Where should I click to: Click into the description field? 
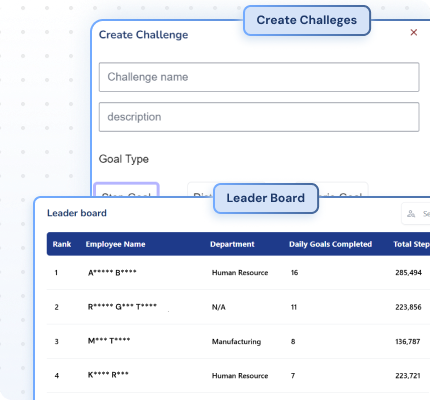coord(259,117)
